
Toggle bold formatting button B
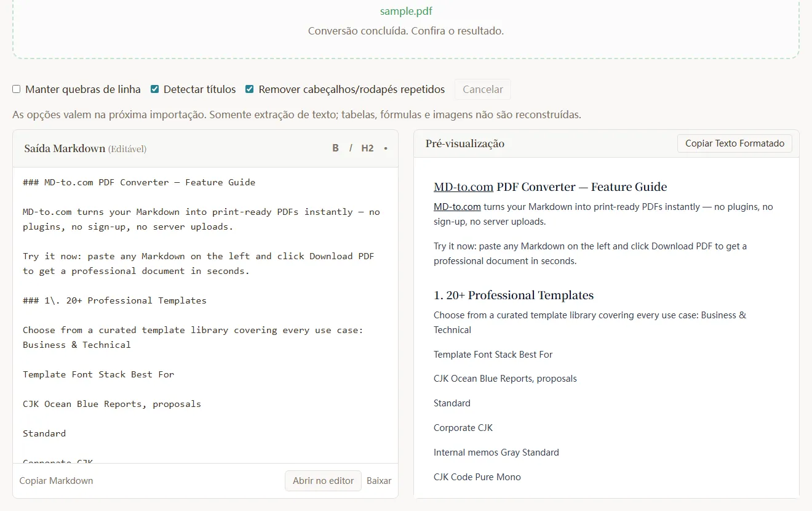[335, 148]
